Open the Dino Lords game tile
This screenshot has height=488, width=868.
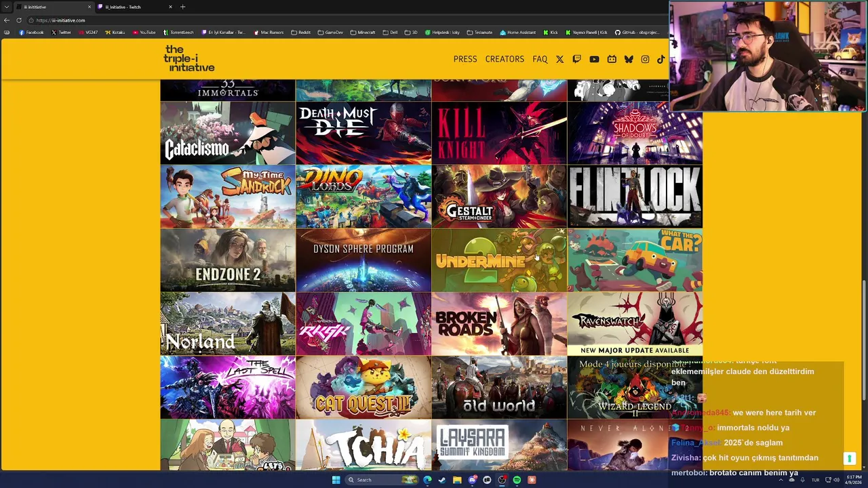tap(363, 197)
